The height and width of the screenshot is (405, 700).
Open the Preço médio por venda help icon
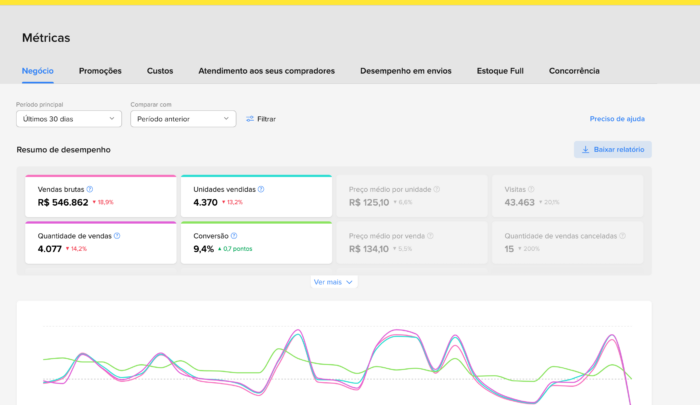pos(430,236)
